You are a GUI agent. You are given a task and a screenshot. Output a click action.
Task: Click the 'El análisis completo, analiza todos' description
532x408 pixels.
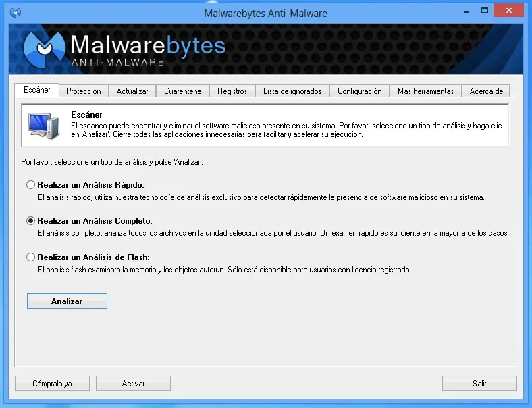(x=273, y=233)
